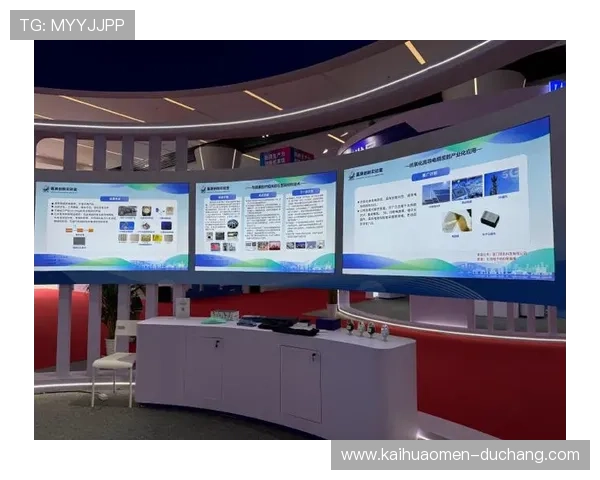Click the TG: MYYJJPP watermark label
The width and height of the screenshot is (600, 480).
point(72,25)
